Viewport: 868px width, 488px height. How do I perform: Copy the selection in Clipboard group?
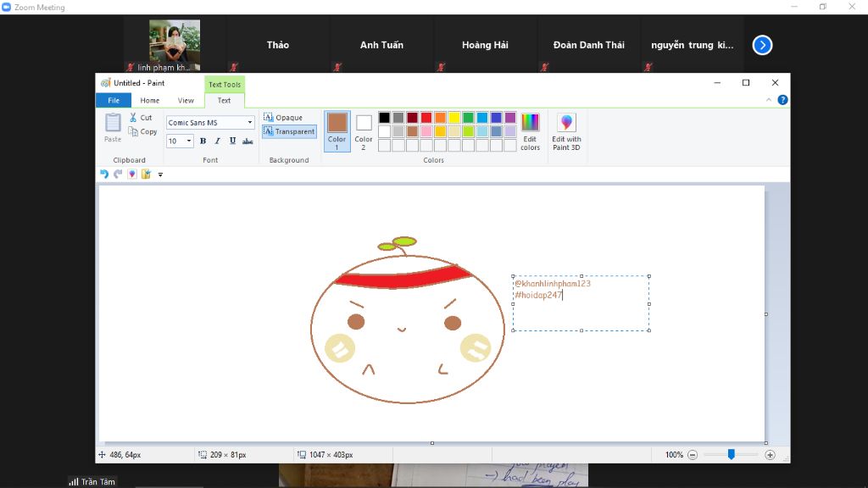(x=142, y=131)
